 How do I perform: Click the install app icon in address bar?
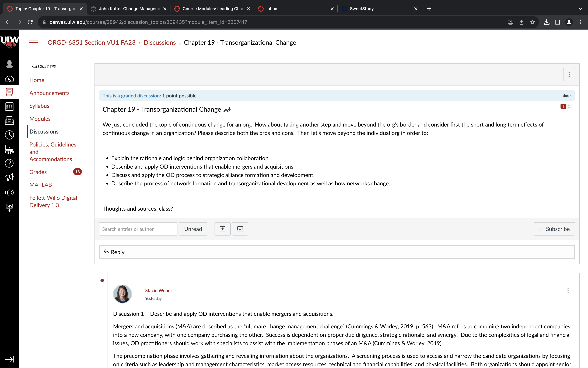click(510, 22)
